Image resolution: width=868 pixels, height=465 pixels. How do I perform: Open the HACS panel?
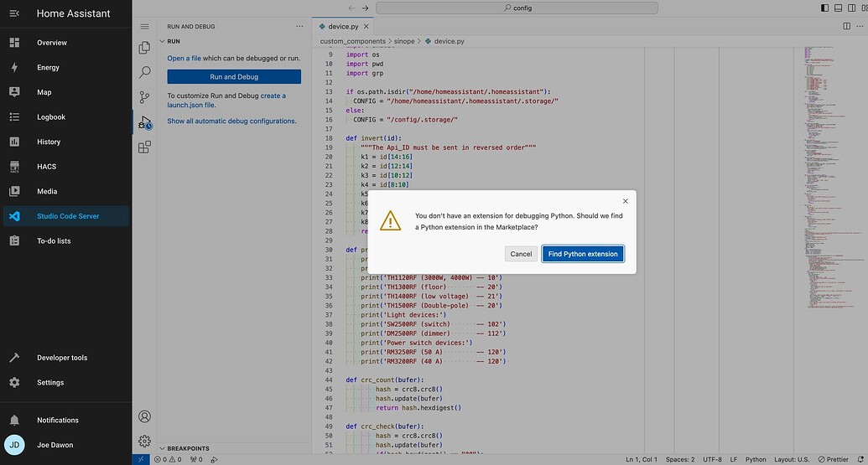[x=66, y=167]
